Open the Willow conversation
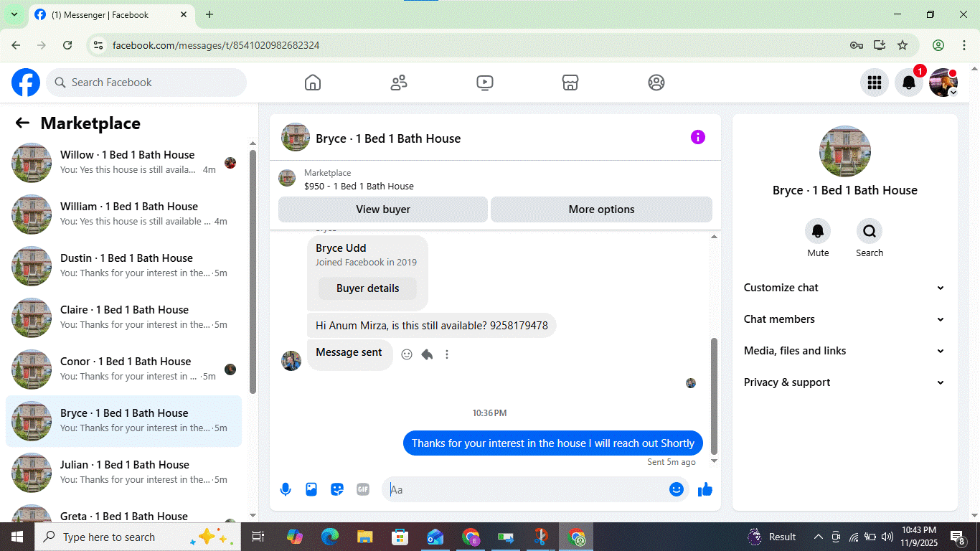The image size is (980, 551). [x=124, y=163]
